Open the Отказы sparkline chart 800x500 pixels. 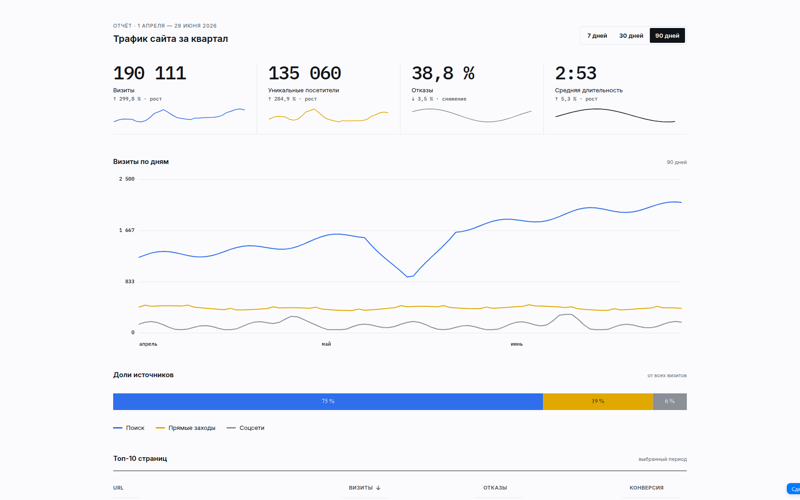[x=471, y=116]
